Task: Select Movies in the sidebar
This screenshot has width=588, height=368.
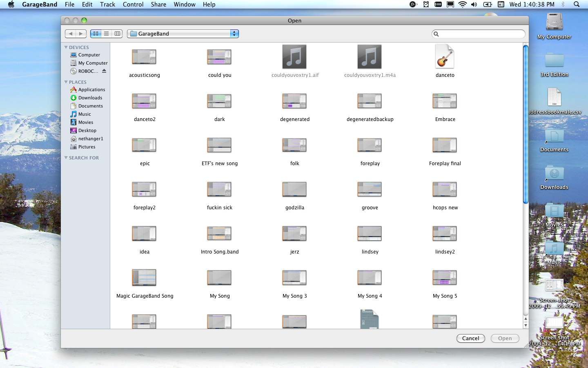Action: [81, 122]
